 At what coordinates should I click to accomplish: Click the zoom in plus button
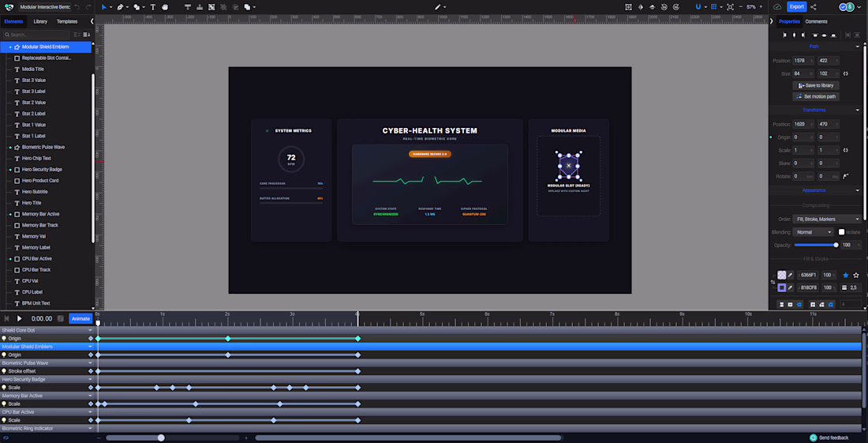pos(761,7)
